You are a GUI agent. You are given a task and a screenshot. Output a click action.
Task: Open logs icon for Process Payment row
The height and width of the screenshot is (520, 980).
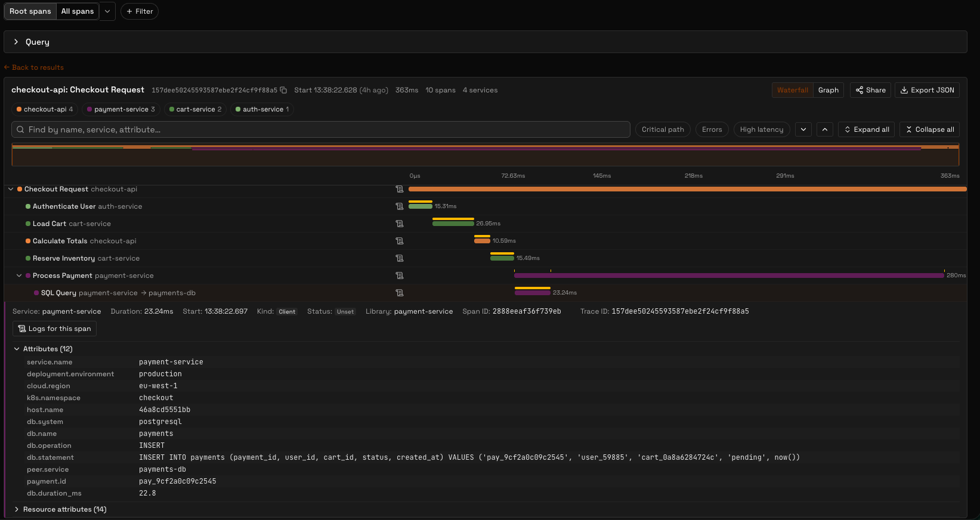click(400, 276)
